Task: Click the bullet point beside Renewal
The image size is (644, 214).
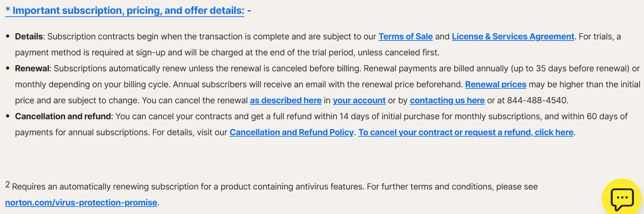Action: (x=8, y=68)
